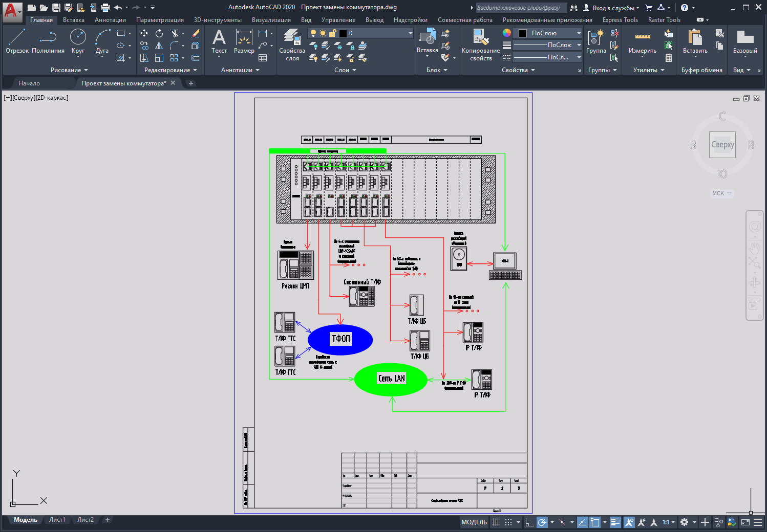Screen dimensions: 767x532
Task: Add a new drawing tab with plus button
Action: 191,83
